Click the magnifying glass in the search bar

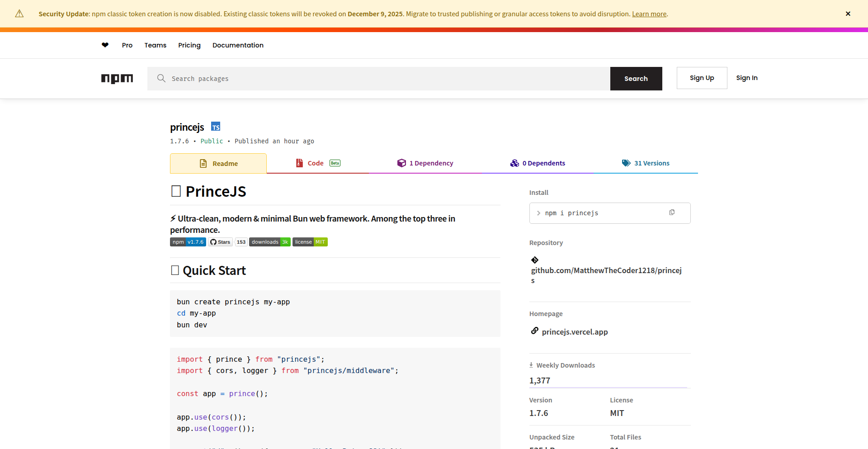point(161,78)
